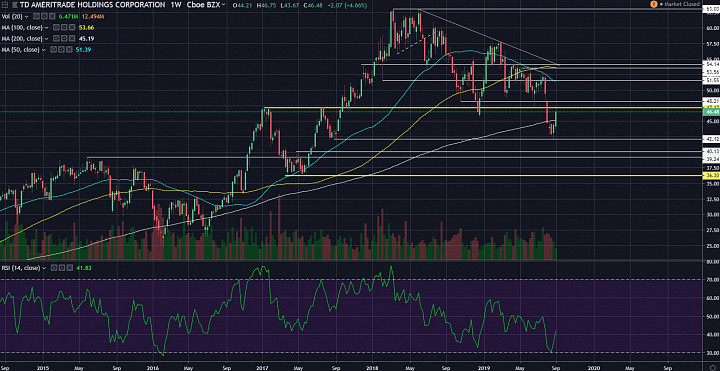Delete the MA (100, close) indicator
This screenshot has height=371, width=720.
point(72,28)
